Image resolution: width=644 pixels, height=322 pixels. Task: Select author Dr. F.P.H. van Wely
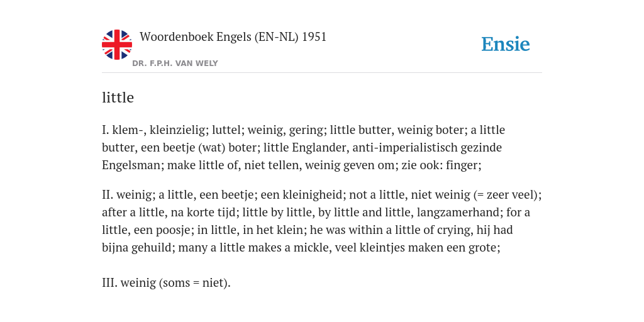(x=175, y=64)
